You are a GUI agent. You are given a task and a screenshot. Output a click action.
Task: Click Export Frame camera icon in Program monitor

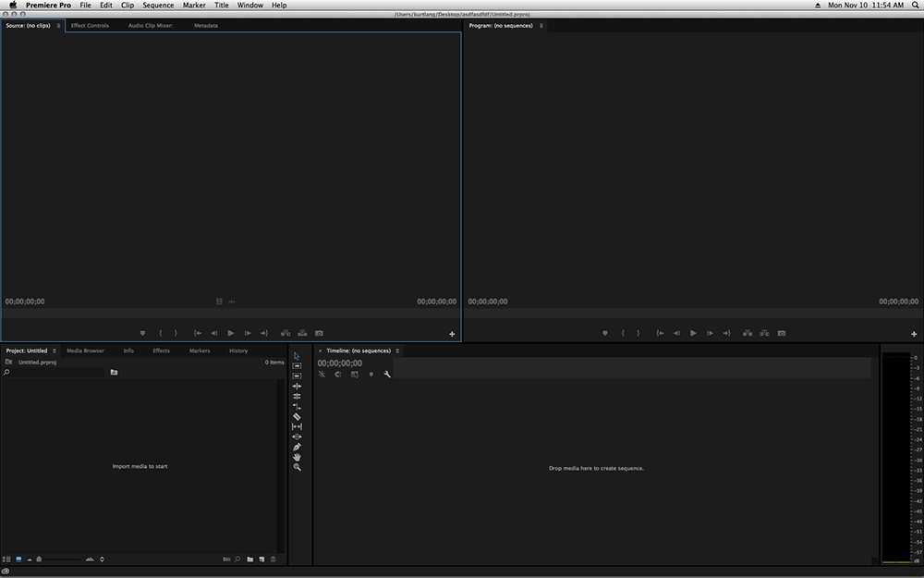782,333
